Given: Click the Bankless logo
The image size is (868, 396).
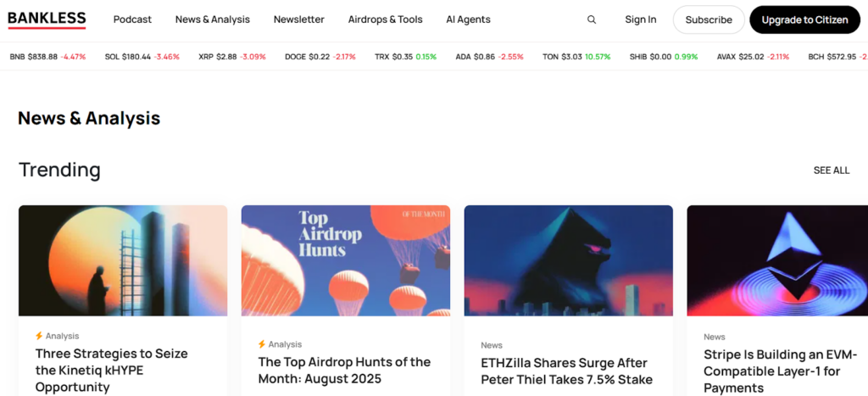Looking at the screenshot, I should (x=47, y=20).
